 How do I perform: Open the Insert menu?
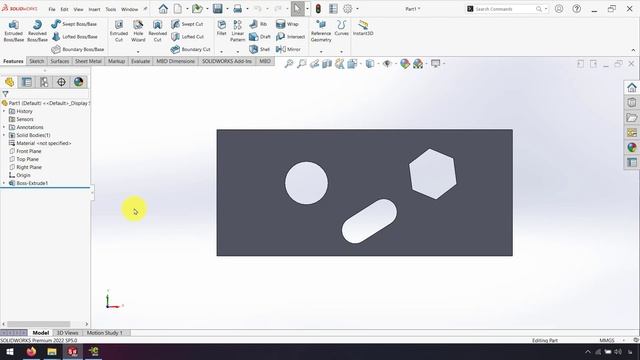94,9
